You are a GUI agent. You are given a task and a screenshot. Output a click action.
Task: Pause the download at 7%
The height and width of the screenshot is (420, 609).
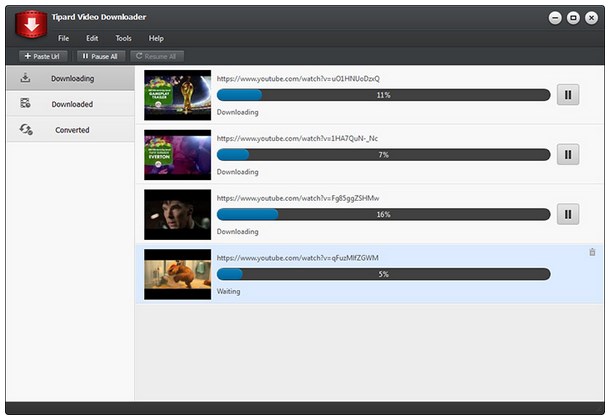tap(568, 155)
